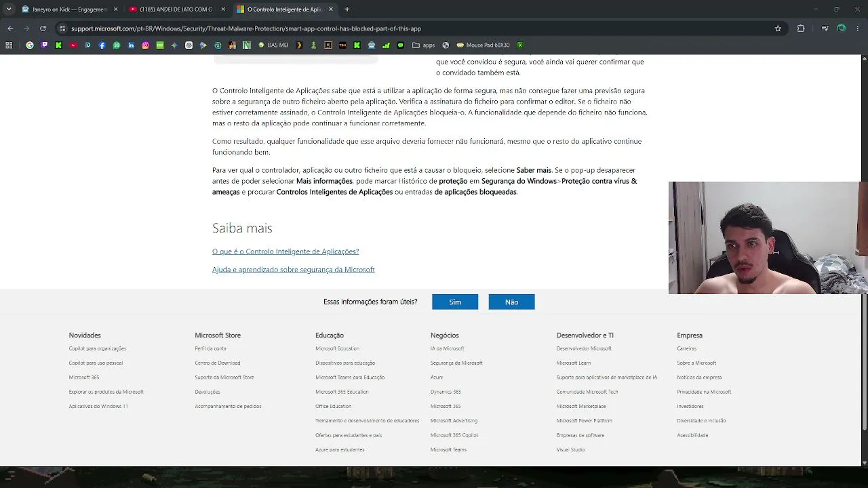Open the apps bookmark folder
Viewport: 868px width, 488px height.
424,45
